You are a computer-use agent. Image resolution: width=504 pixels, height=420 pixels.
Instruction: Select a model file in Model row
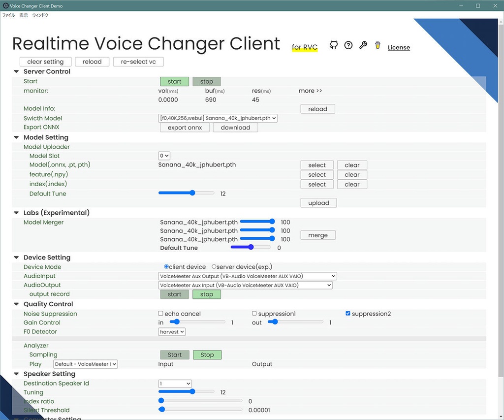317,165
